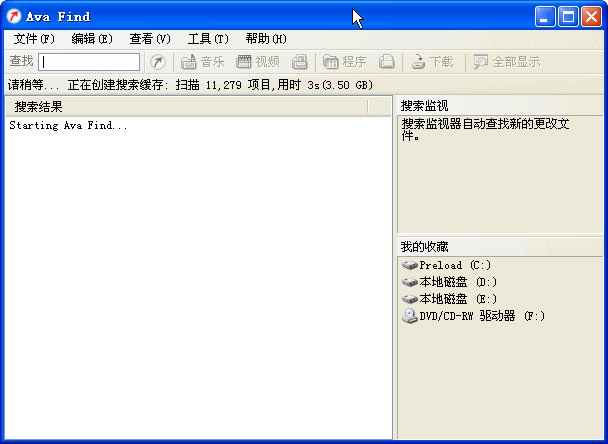Filter results by 视频 video
608x444 pixels.
point(257,62)
